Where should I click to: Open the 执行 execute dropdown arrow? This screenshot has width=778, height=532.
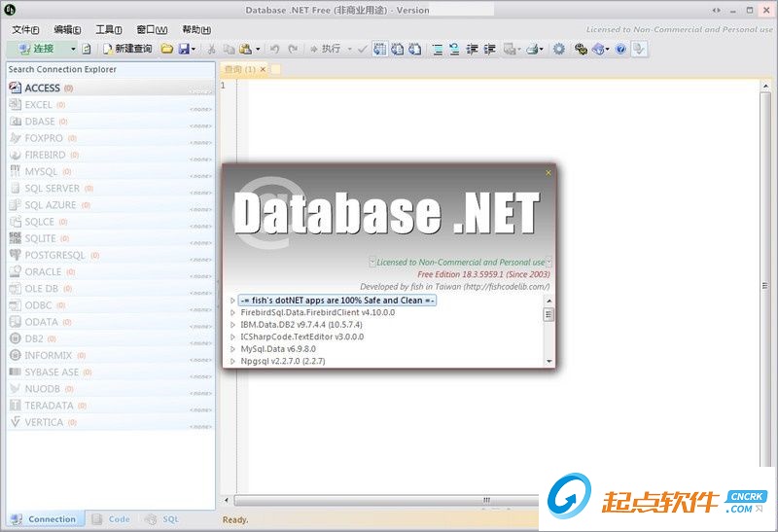349,50
